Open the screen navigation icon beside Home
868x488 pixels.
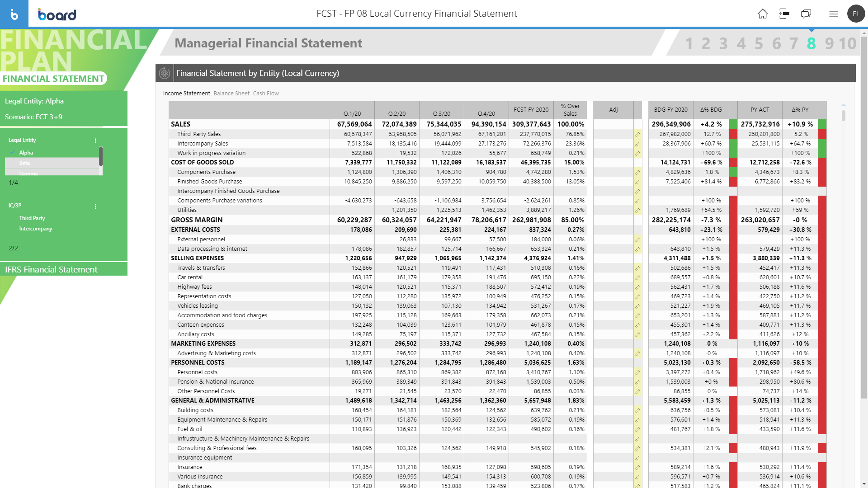click(784, 14)
